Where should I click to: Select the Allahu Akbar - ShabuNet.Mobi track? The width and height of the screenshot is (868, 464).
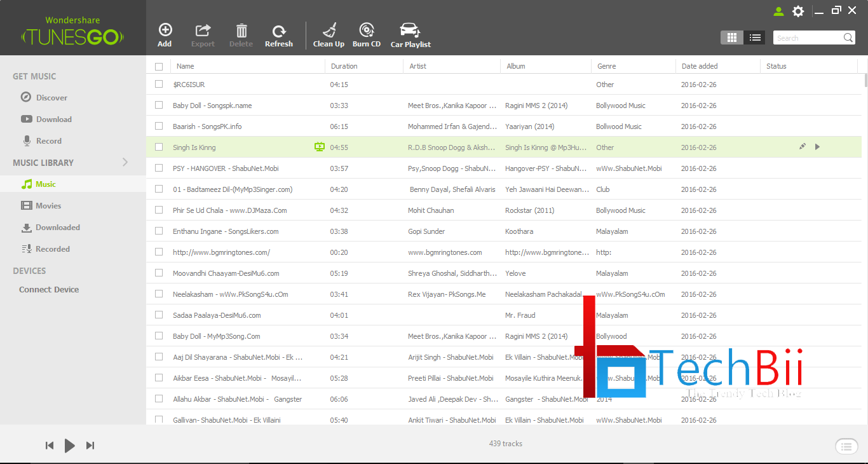[x=237, y=399]
